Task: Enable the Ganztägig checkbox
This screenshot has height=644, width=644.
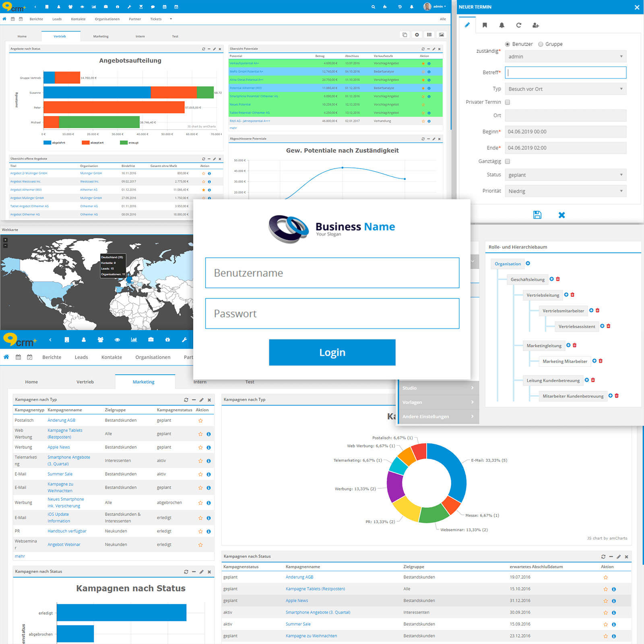Action: point(508,161)
